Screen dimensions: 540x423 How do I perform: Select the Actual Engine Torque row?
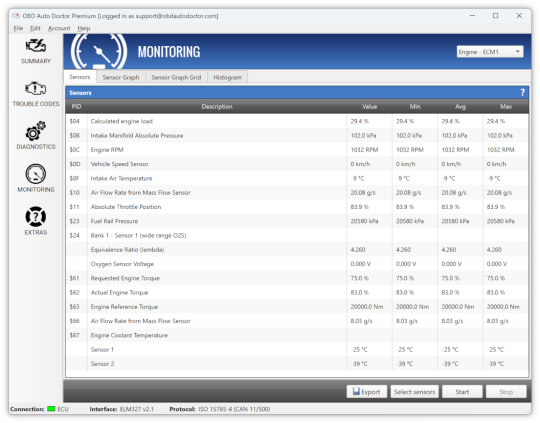pos(297,292)
